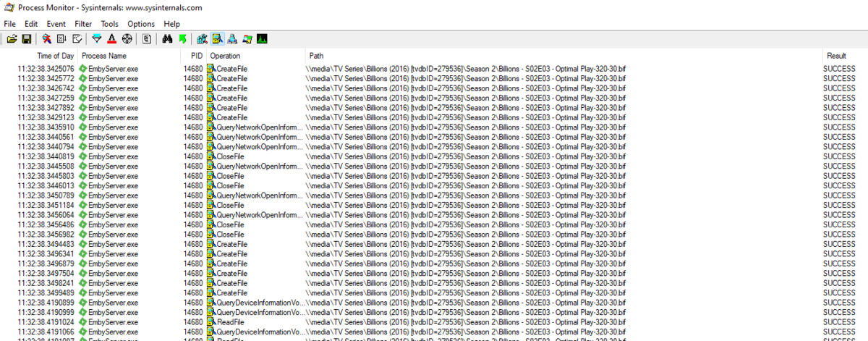The height and width of the screenshot is (341, 868).
Task: Toggle Autoscroll in the toolbar
Action: (61, 38)
